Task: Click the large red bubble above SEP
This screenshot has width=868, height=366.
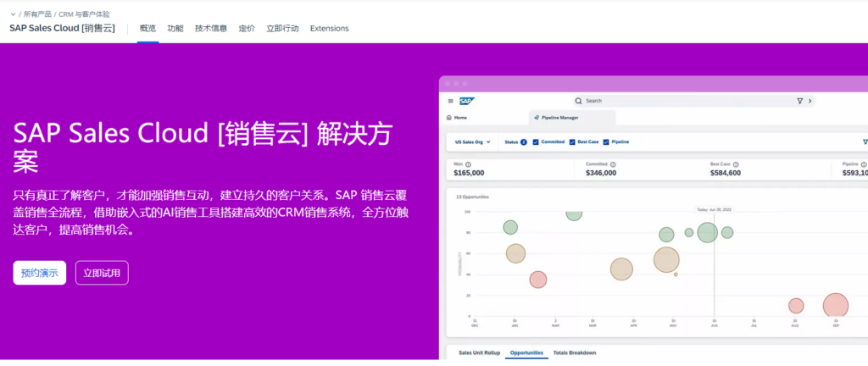Action: (x=836, y=307)
